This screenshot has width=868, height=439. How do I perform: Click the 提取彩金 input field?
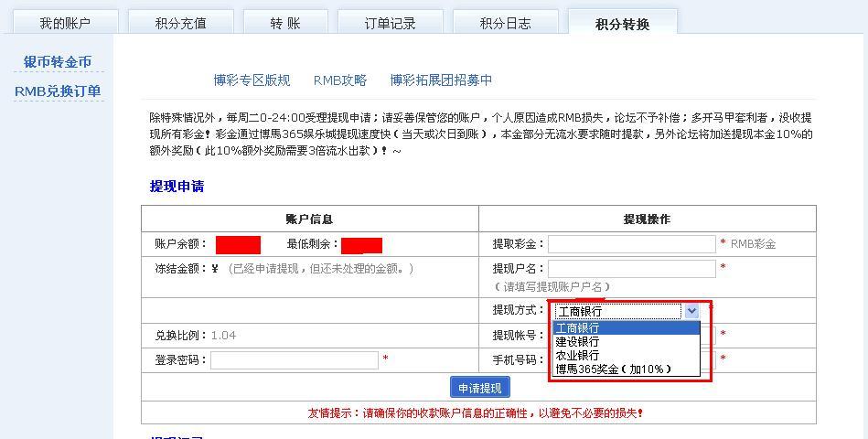coord(632,244)
